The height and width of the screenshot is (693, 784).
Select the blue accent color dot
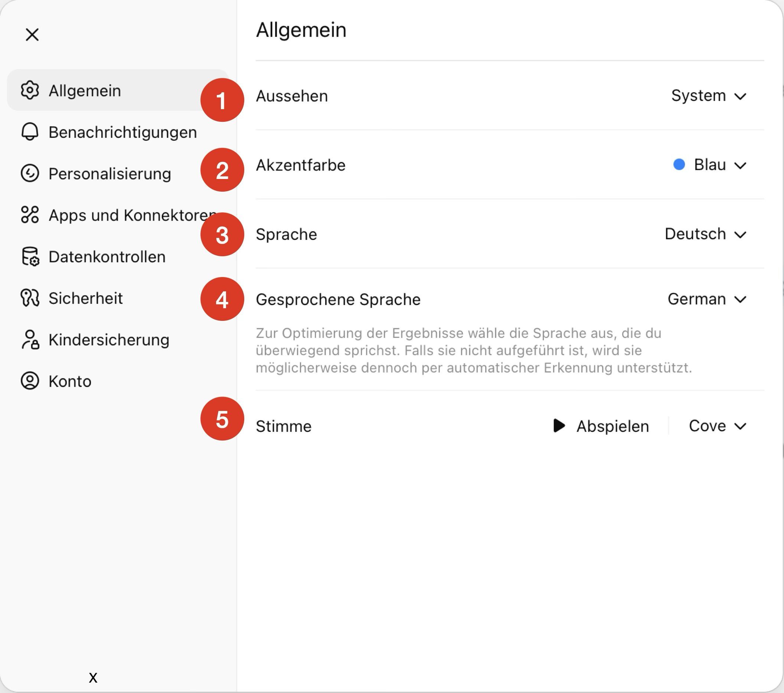coord(679,165)
